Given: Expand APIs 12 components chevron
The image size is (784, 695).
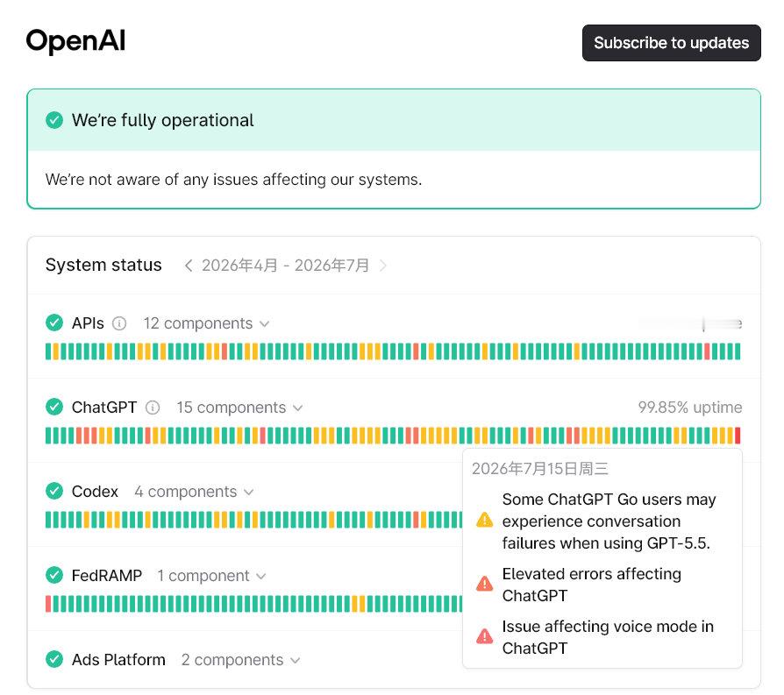Looking at the screenshot, I should click(265, 323).
